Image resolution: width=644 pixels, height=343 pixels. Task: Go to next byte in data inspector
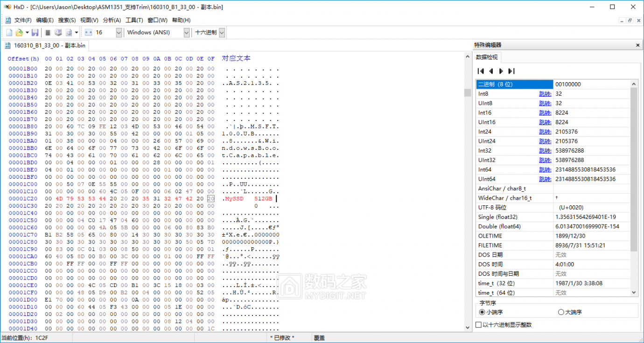tap(501, 71)
